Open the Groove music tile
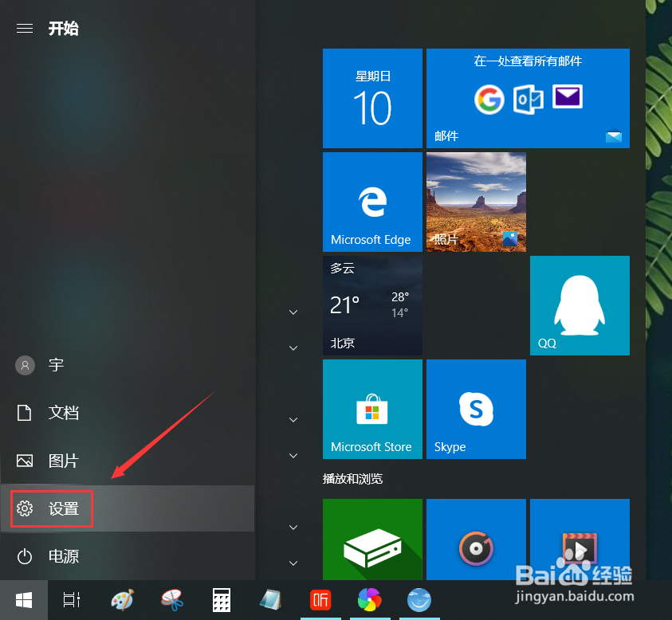This screenshot has width=672, height=620. tap(476, 540)
